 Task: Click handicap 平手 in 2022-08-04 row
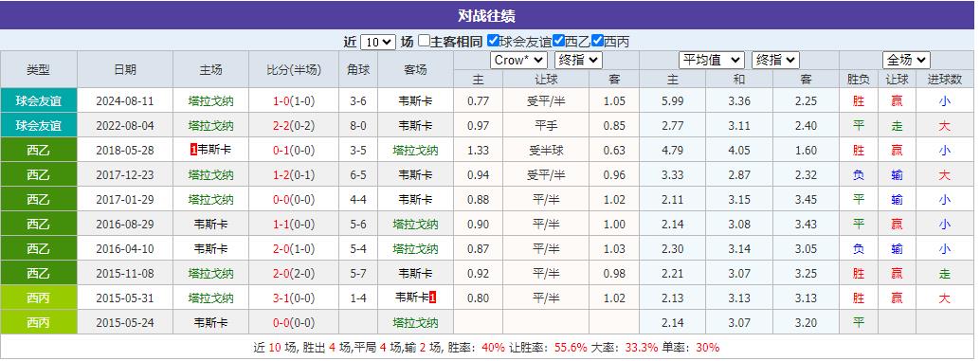point(546,125)
